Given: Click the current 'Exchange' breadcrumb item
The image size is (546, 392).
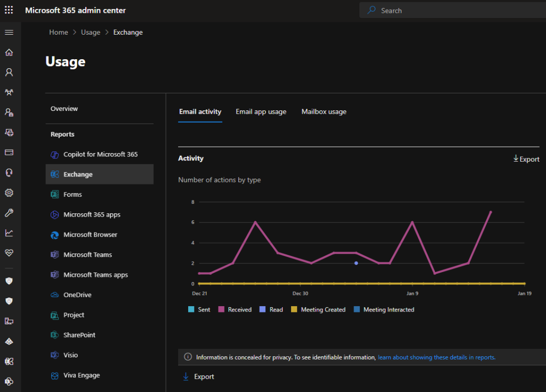Looking at the screenshot, I should click(x=128, y=33).
